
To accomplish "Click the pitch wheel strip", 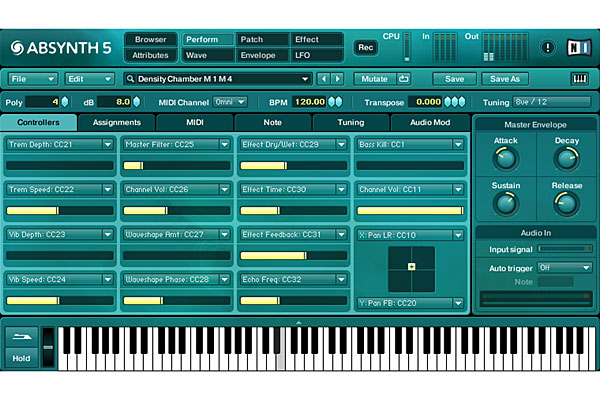I will tap(48, 347).
